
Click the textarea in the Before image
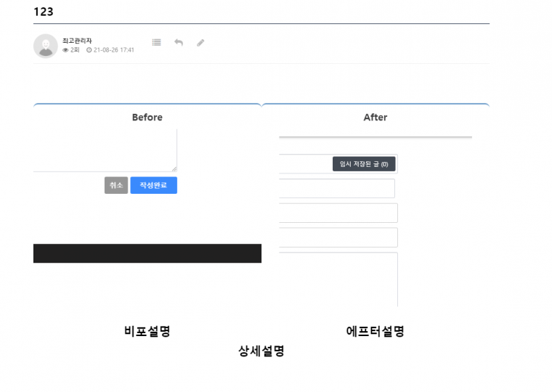tap(105, 150)
